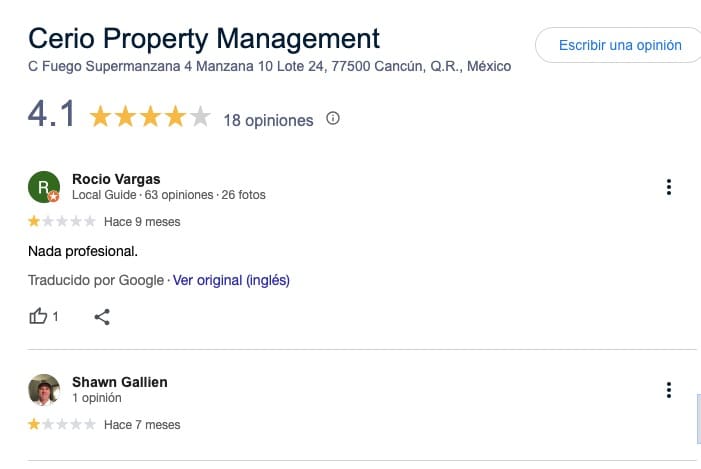Open the Ver original (inglés) link

[x=231, y=280]
